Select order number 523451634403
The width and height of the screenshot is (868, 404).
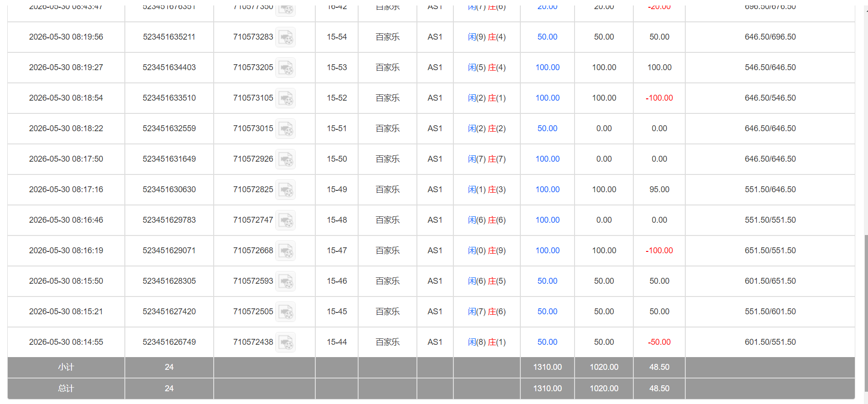(169, 67)
